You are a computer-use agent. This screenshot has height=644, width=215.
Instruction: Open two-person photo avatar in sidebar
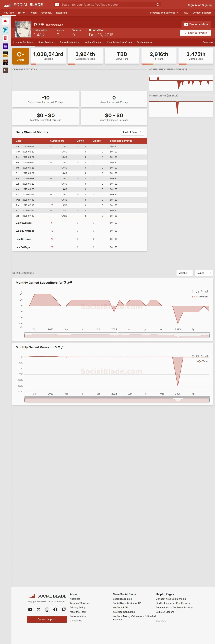tap(5, 62)
